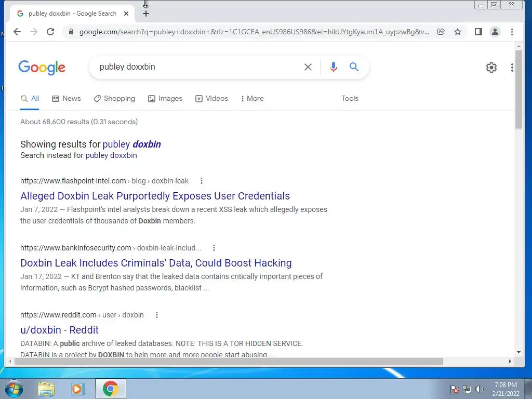Select the publey doxxbin browser tab

click(72, 14)
